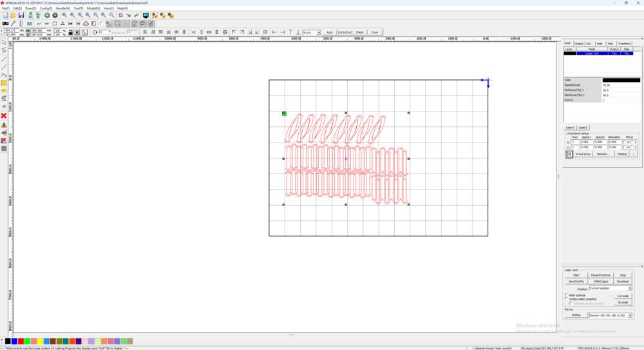Screen dimensions: 644x350
Task: Click the Export file icon
Action: pyautogui.click(x=38, y=15)
